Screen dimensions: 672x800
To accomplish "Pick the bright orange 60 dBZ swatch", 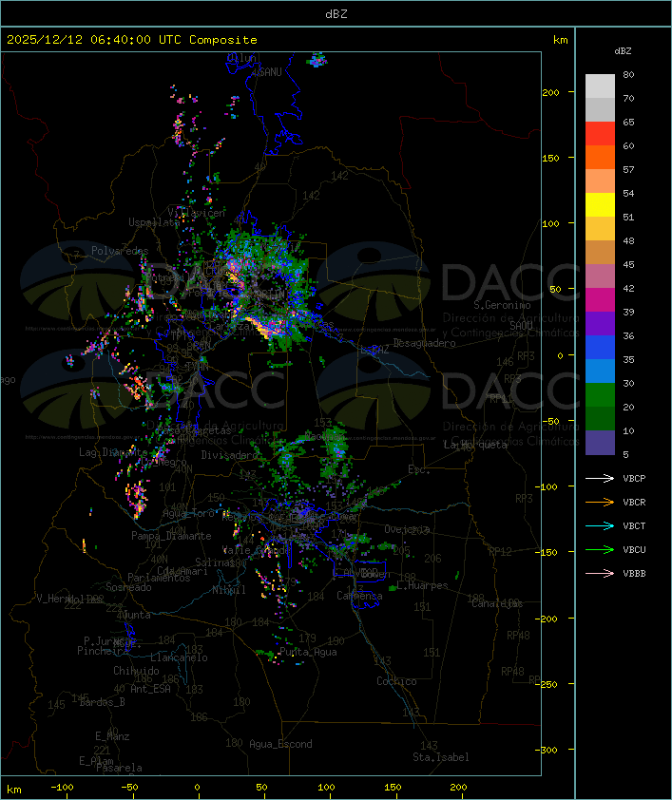I will 600,157.
